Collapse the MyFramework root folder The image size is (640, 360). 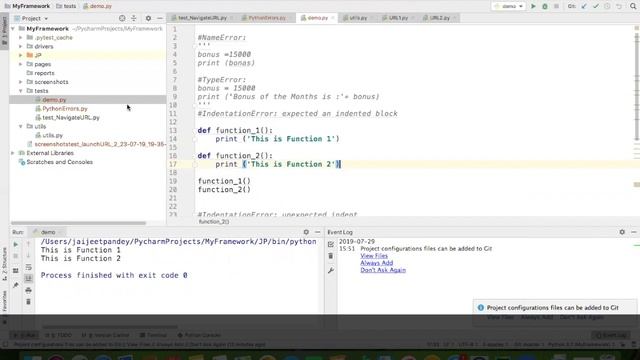point(13,29)
